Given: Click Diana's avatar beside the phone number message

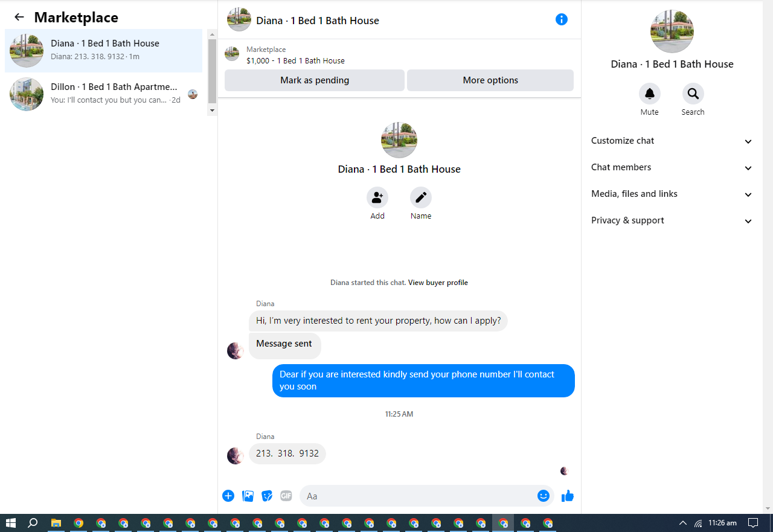Looking at the screenshot, I should click(x=236, y=456).
